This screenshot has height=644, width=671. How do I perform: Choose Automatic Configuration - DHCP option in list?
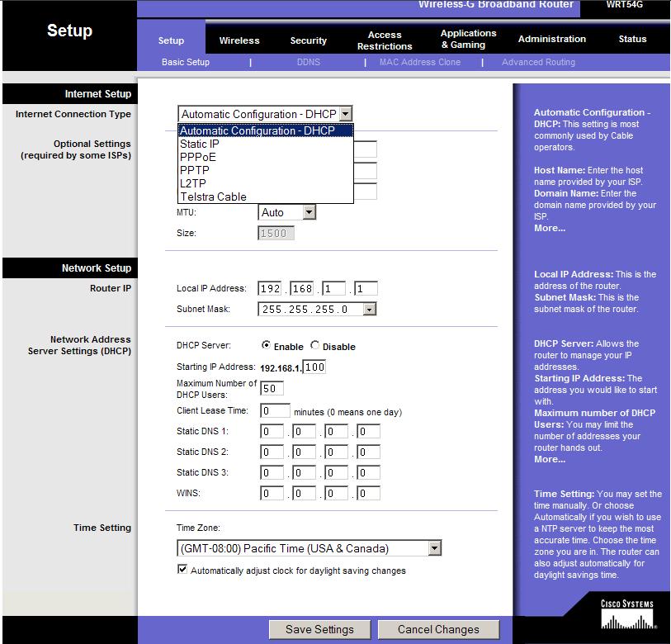(266, 130)
